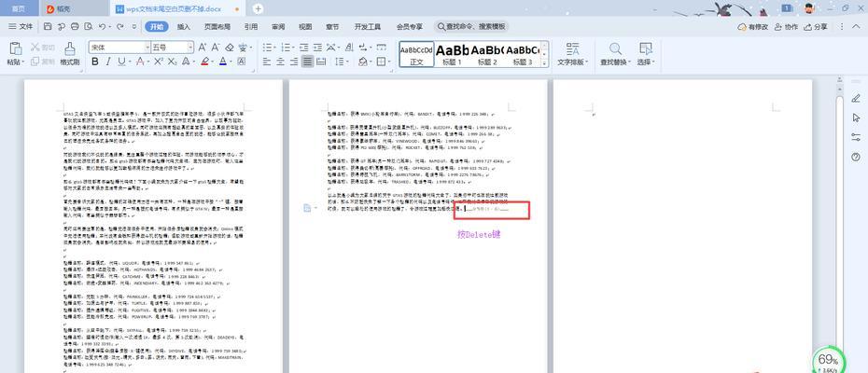Screen dimensions: 868x373
Task: Toggle justify alignment
Action: click(x=307, y=62)
